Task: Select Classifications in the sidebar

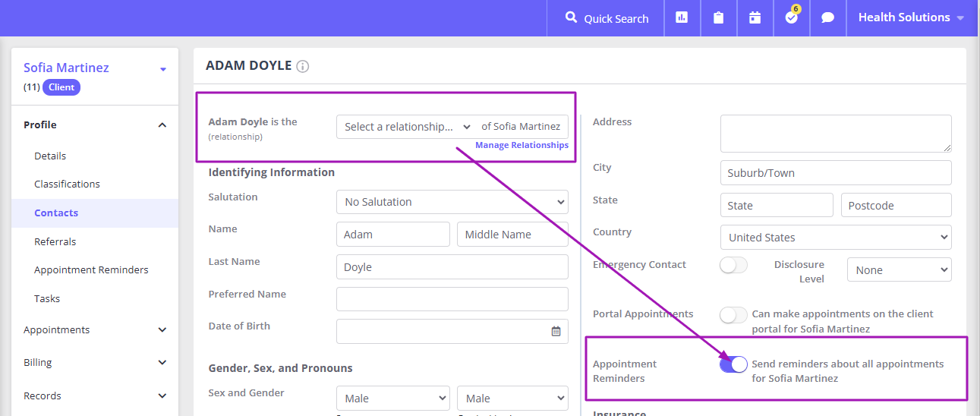Action: point(67,184)
